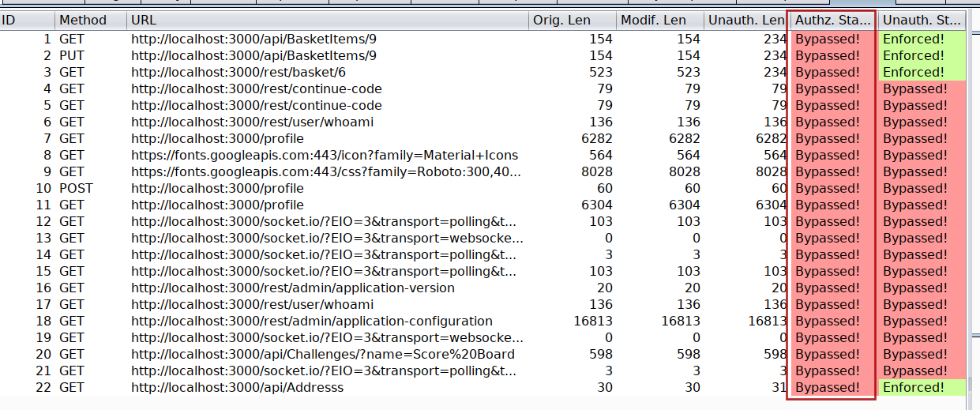
Task: Select row 6 rest/user/whoami URL
Action: coord(253,122)
